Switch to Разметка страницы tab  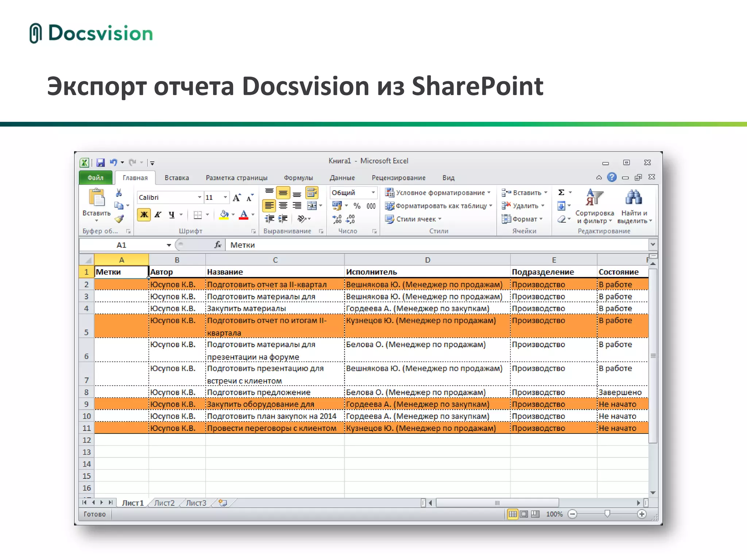point(237,178)
